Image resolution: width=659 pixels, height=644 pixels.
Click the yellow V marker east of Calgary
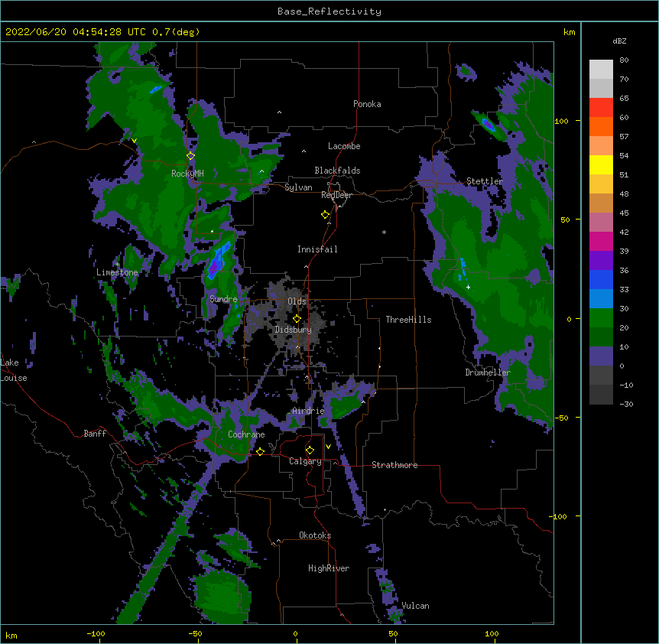328,447
